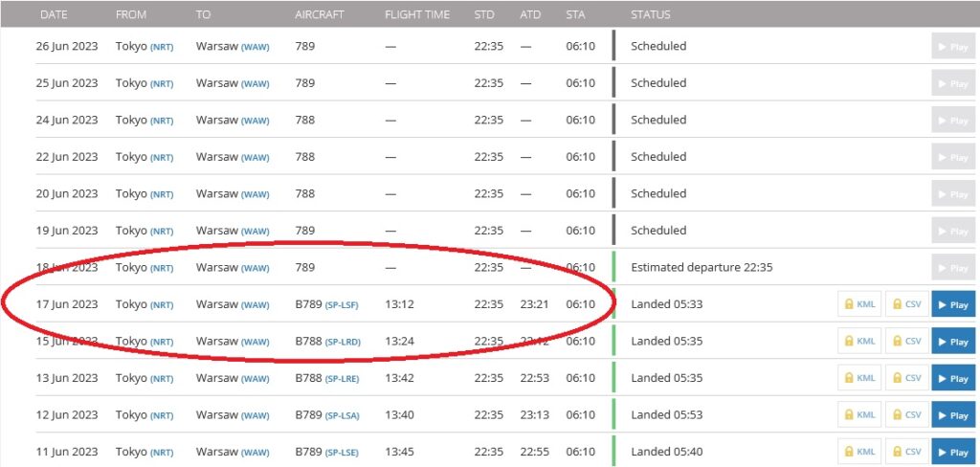
Task: Click the disabled Play button for 26 Jun
Action: click(x=953, y=47)
